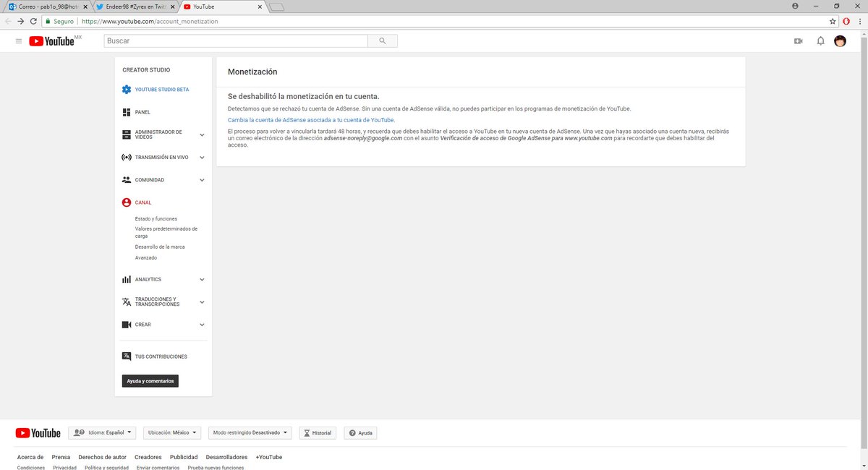Open the Acerca de footer link

click(x=30, y=457)
